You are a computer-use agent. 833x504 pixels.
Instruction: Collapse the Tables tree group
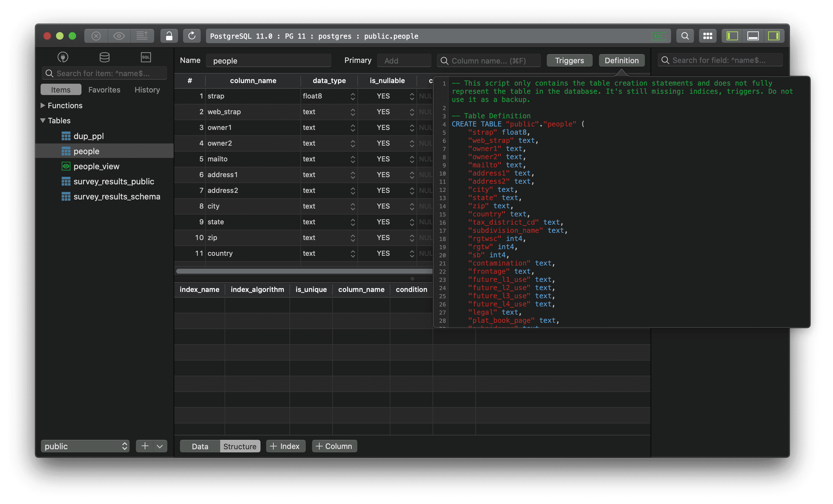(x=43, y=120)
